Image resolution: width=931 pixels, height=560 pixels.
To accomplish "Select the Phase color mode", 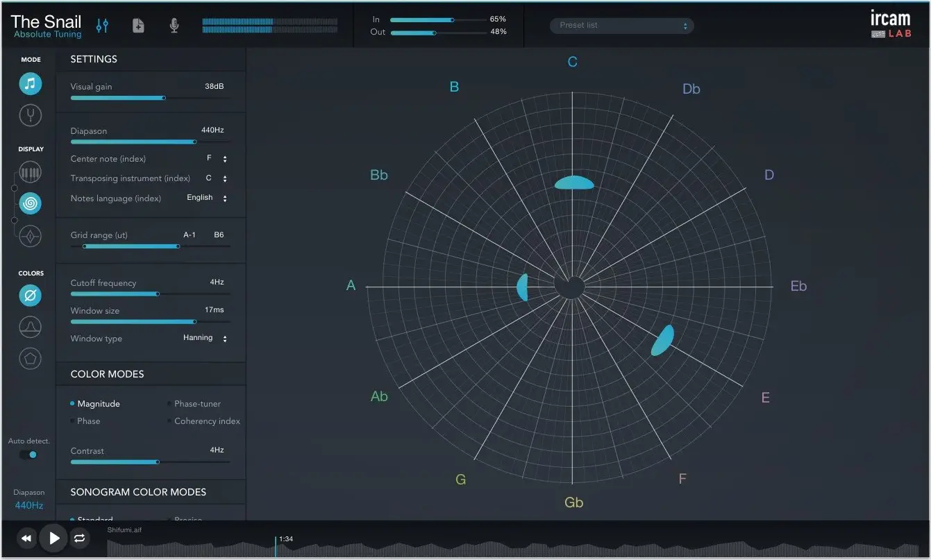I will (85, 421).
